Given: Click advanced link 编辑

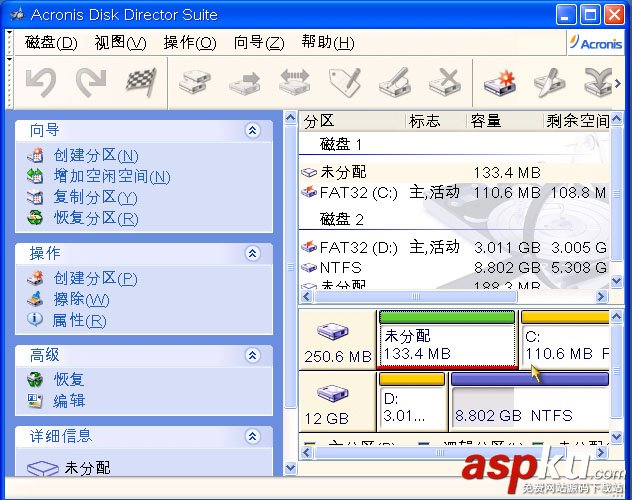Looking at the screenshot, I should 69,401.
